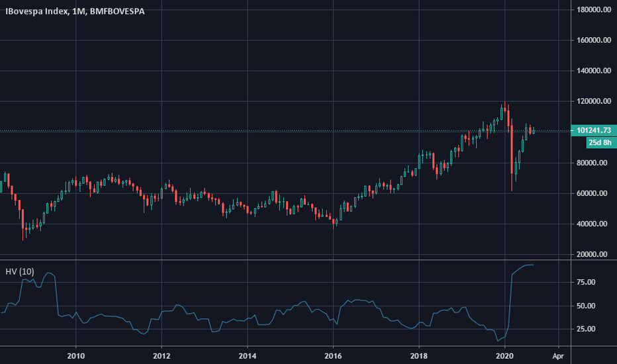The height and width of the screenshot is (364, 617).
Task: Click the 2012 time axis label
Action: tap(162, 356)
